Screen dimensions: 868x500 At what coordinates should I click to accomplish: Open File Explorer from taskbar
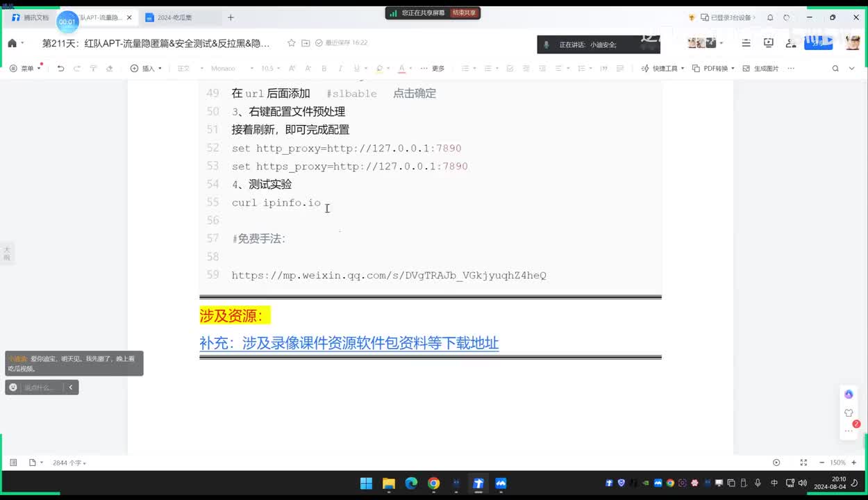pos(389,483)
